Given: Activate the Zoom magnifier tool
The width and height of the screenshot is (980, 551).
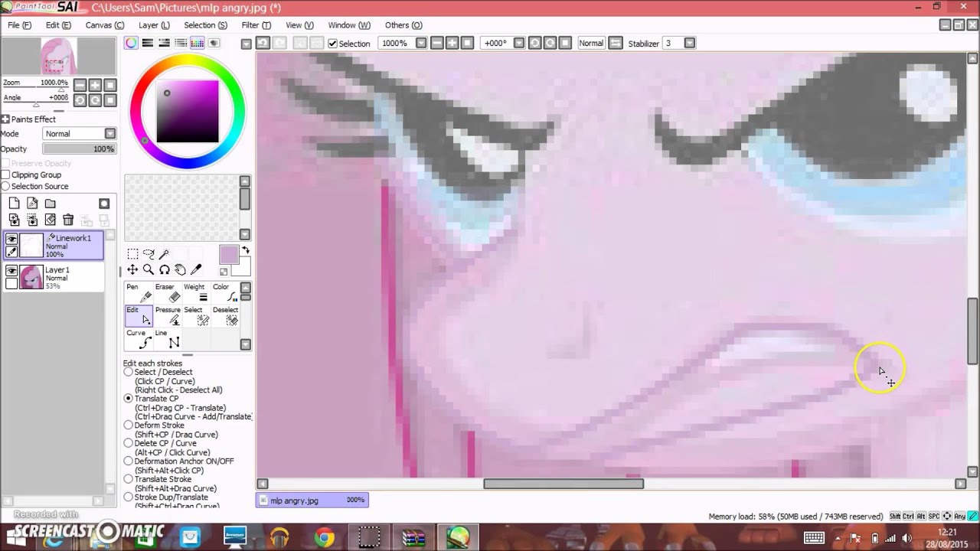Looking at the screenshot, I should pos(149,269).
